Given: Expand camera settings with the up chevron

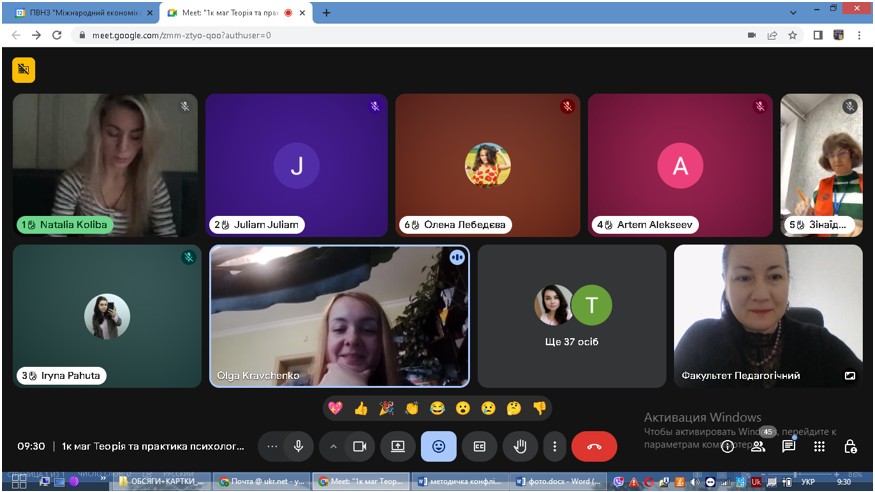Looking at the screenshot, I should 333,446.
